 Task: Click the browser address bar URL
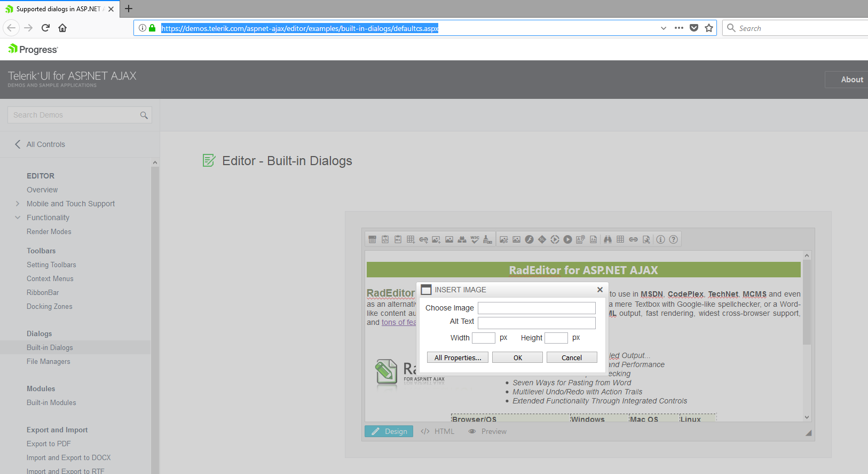299,28
